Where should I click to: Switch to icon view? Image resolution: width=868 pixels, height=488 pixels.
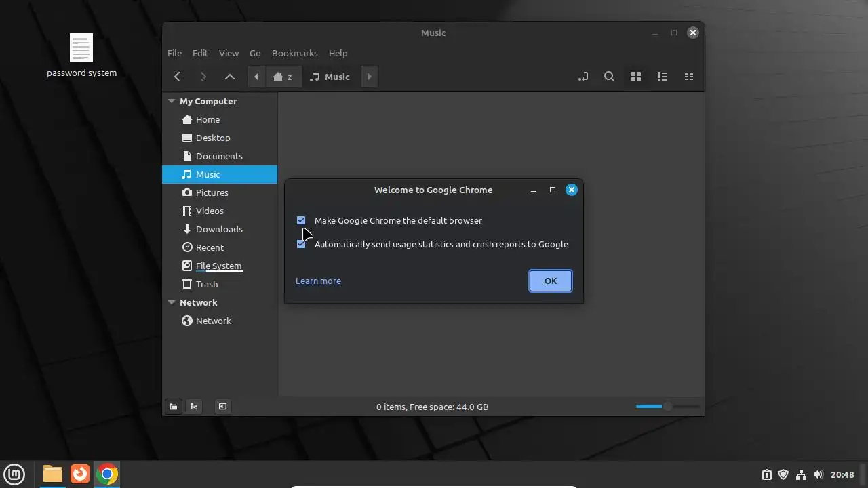[x=636, y=77]
